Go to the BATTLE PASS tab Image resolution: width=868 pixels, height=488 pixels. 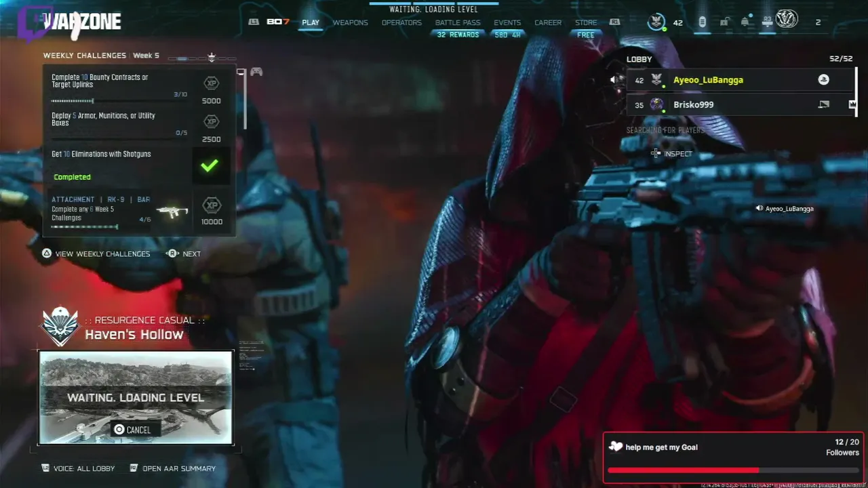point(458,22)
